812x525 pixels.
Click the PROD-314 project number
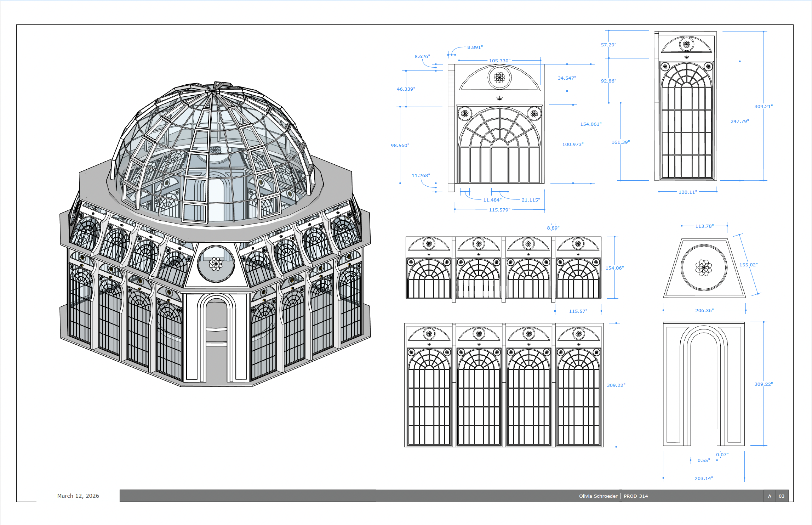(636, 496)
